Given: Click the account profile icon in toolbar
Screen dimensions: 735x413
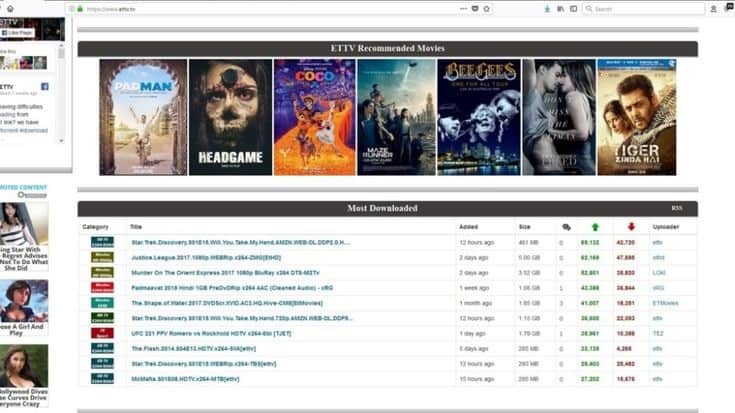Looking at the screenshot, I should click(x=713, y=9).
